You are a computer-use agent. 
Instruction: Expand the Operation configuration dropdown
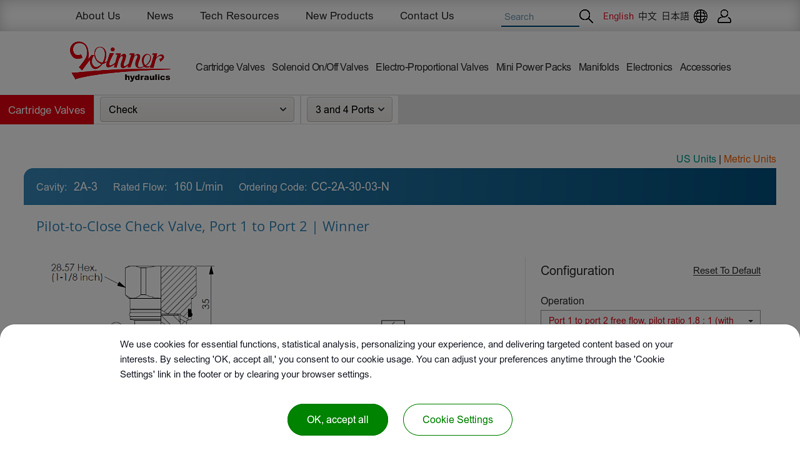650,320
